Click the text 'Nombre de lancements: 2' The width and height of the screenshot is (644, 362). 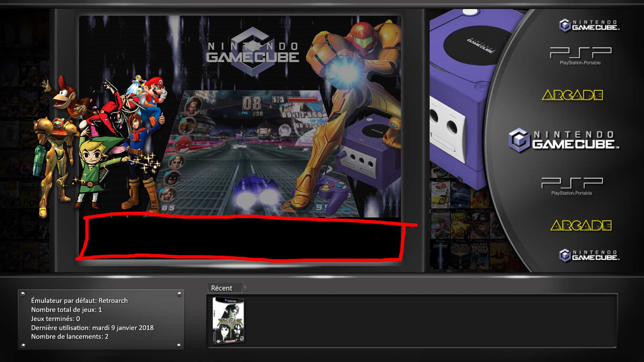tap(70, 337)
